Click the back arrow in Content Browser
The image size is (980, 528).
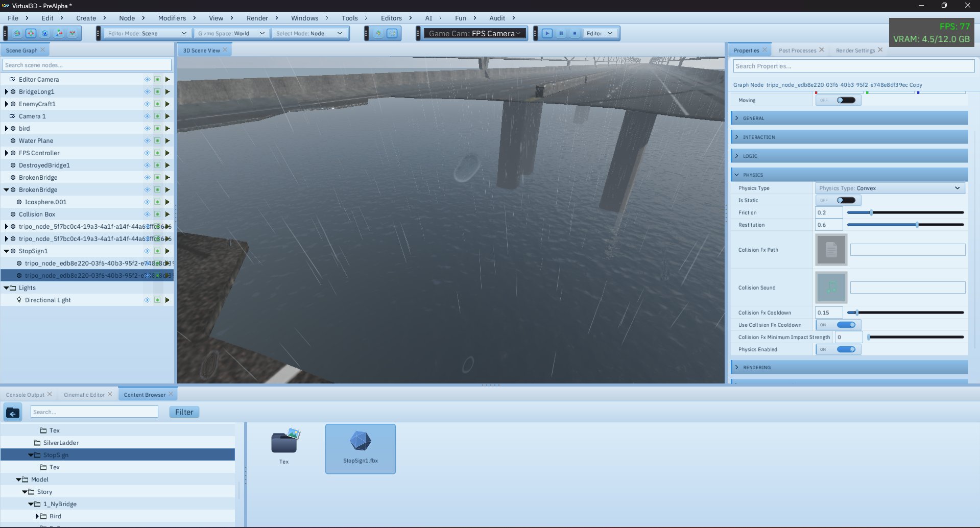click(x=13, y=412)
